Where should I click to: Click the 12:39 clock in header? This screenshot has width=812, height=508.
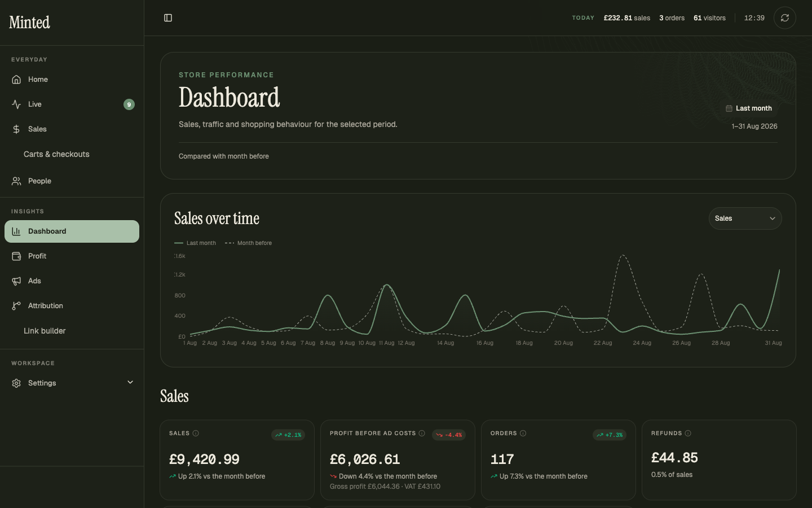point(754,18)
